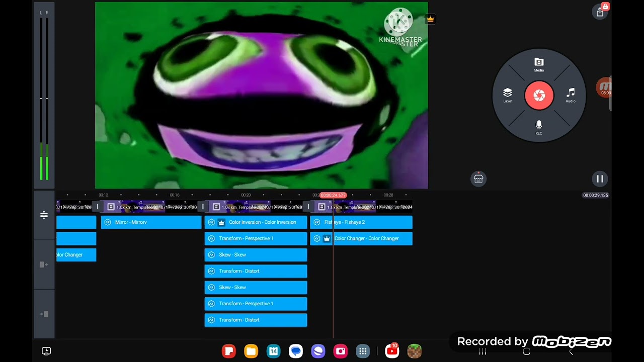Select the Mirror - Mirrorv effect layer

tap(151, 222)
